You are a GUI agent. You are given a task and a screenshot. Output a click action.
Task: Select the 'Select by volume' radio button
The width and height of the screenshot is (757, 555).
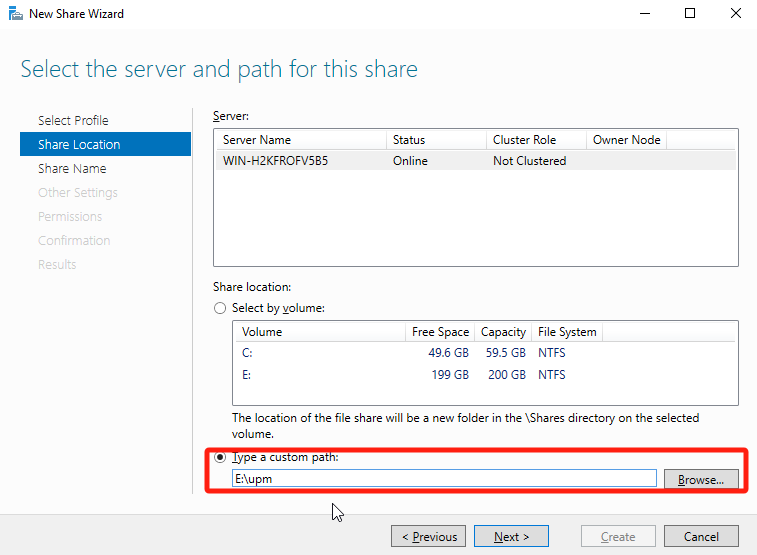[220, 309]
